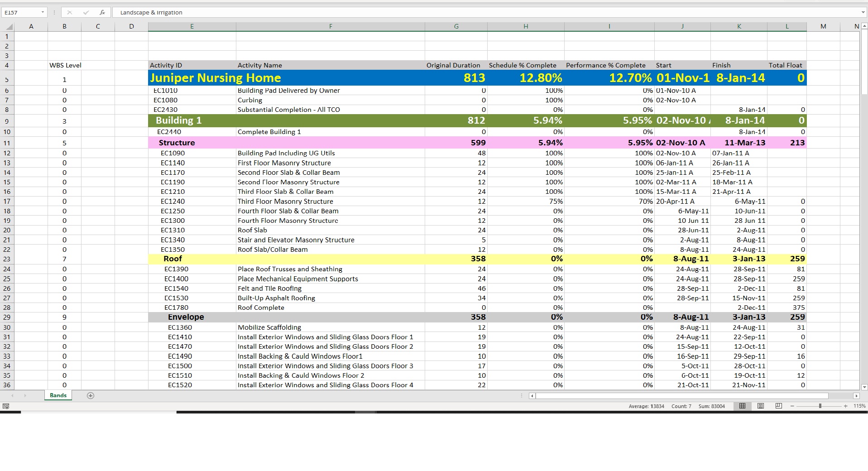Click the Zoom Out minus icon
Viewport: 868px width, 471px height.
click(x=792, y=406)
